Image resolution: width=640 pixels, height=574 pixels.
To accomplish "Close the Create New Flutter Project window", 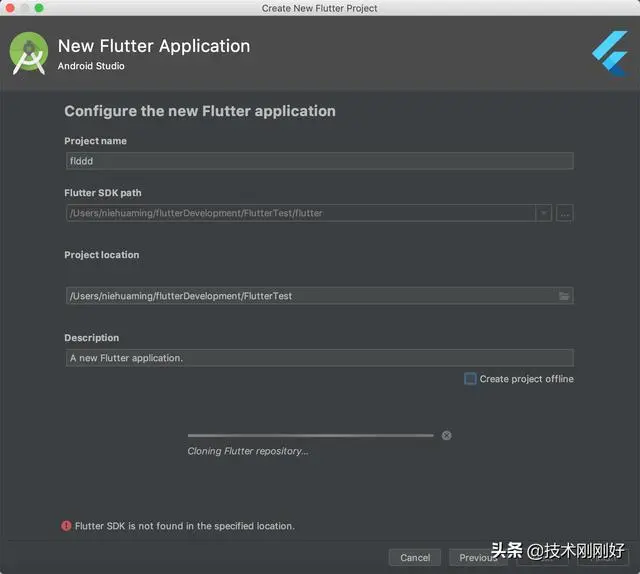I will (x=10, y=8).
